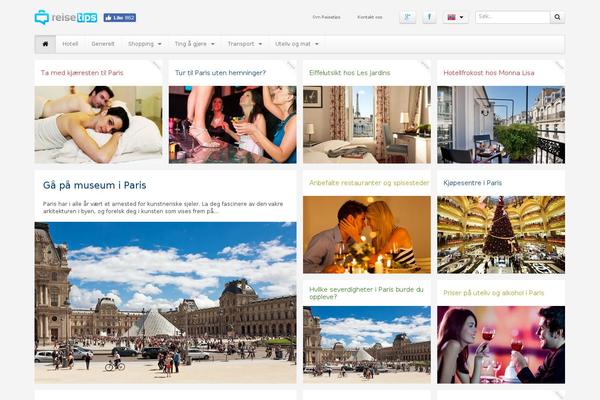Expand the Transport dropdown menu
Image resolution: width=600 pixels, height=400 pixels.
[x=245, y=44]
